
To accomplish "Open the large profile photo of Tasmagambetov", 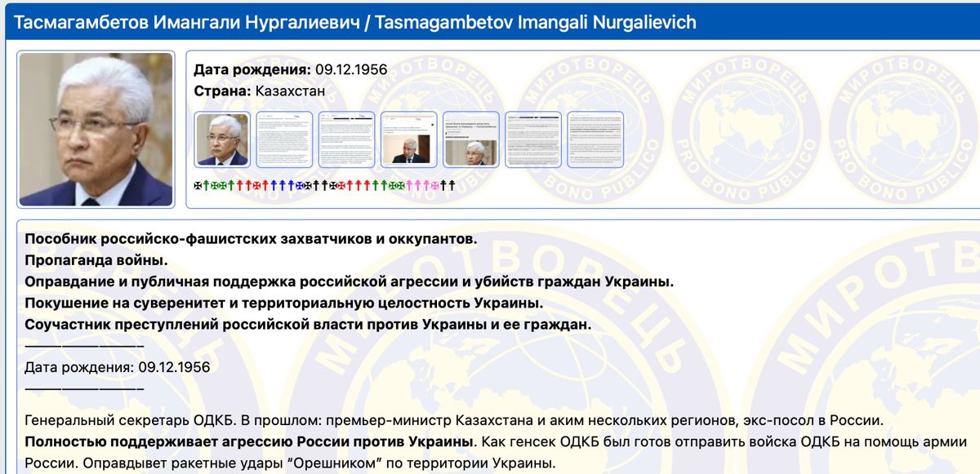I will click(96, 130).
